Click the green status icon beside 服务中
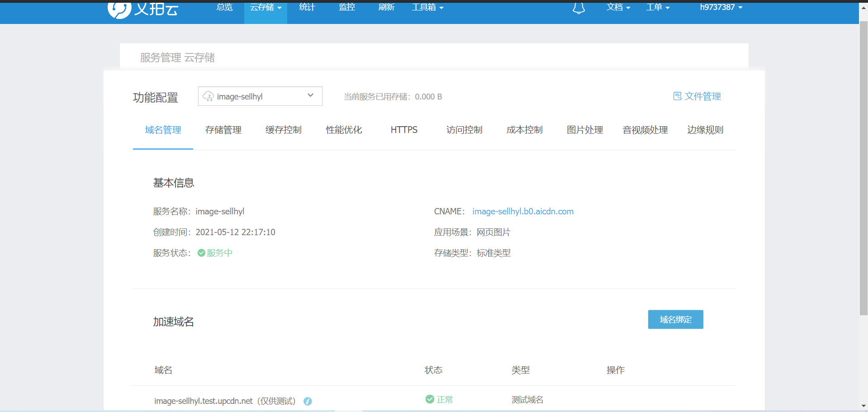This screenshot has height=412, width=868. coord(201,253)
